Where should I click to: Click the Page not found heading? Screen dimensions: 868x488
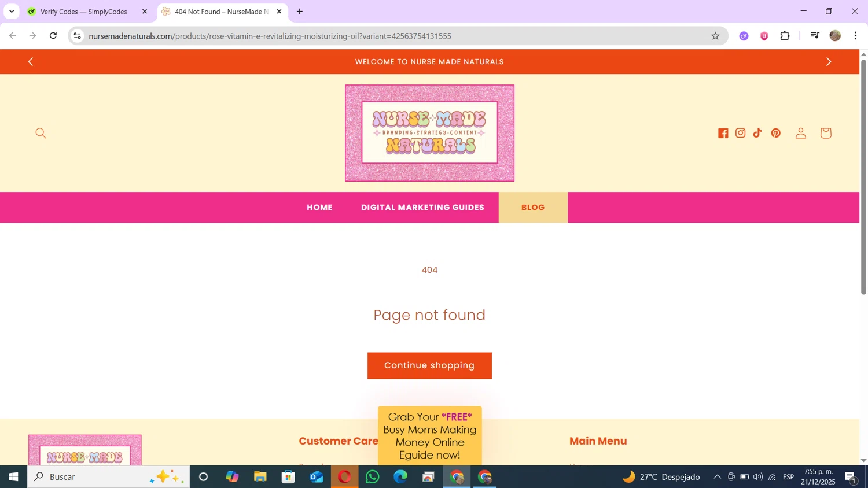click(429, 315)
